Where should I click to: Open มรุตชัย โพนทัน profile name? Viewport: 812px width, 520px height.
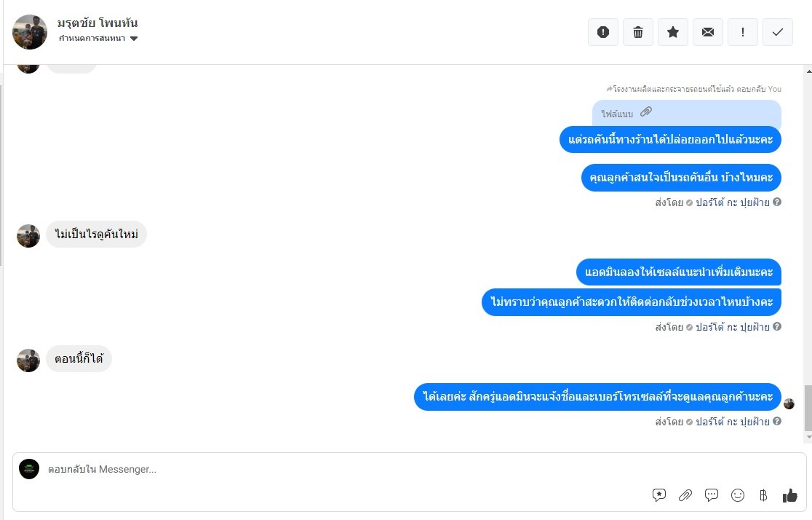[x=97, y=23]
